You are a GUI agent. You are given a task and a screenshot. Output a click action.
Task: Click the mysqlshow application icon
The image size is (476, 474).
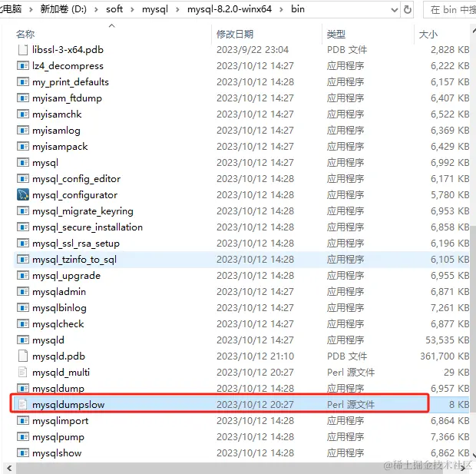coord(23,452)
